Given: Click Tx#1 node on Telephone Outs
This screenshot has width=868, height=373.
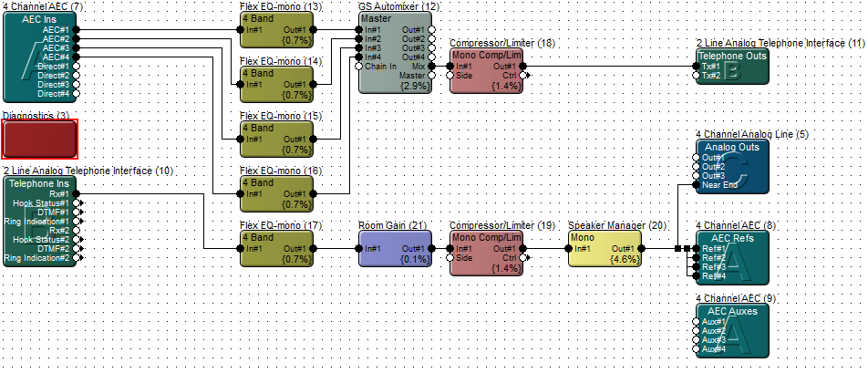Looking at the screenshot, I should tap(696, 66).
